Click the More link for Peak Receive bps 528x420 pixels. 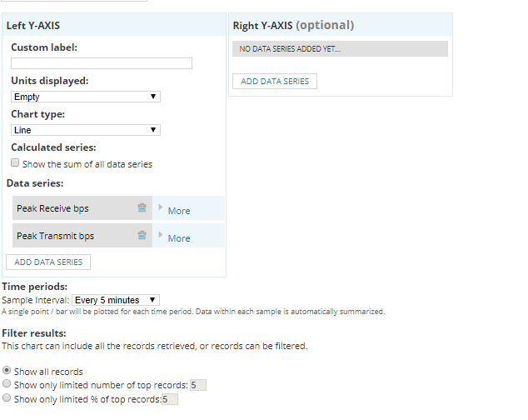click(x=179, y=211)
